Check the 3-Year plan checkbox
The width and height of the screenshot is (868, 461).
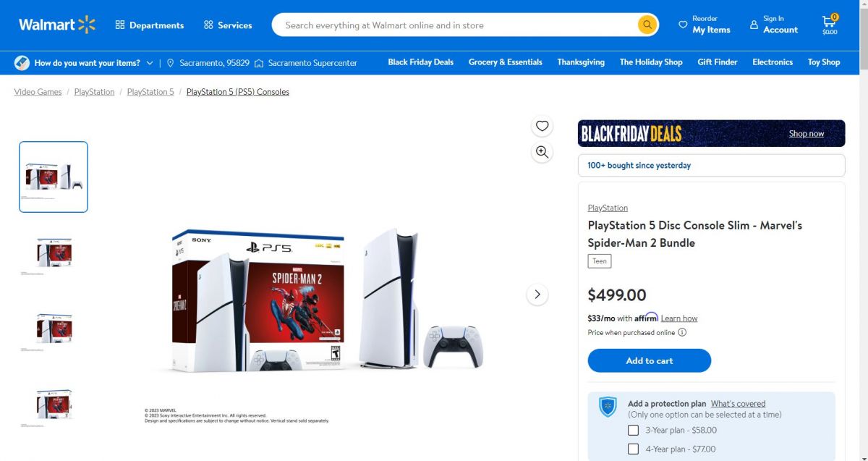coord(634,430)
